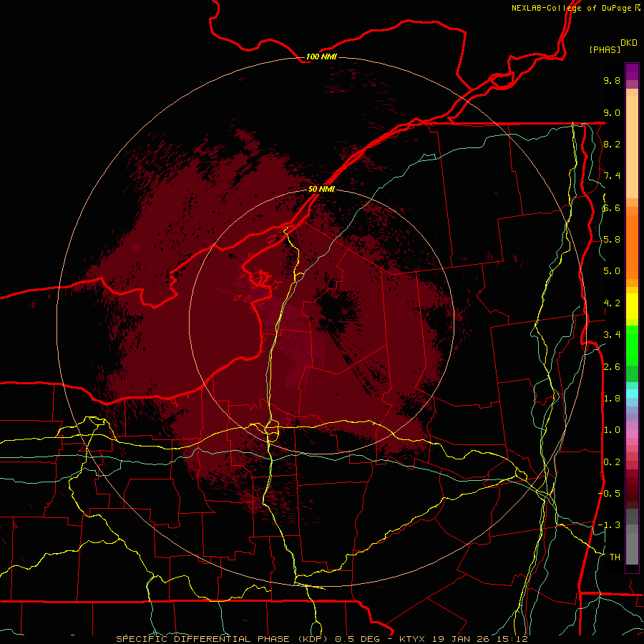Click the NEXLAB-College of DuPage label
The height and width of the screenshot is (644, 644).
[x=571, y=8]
